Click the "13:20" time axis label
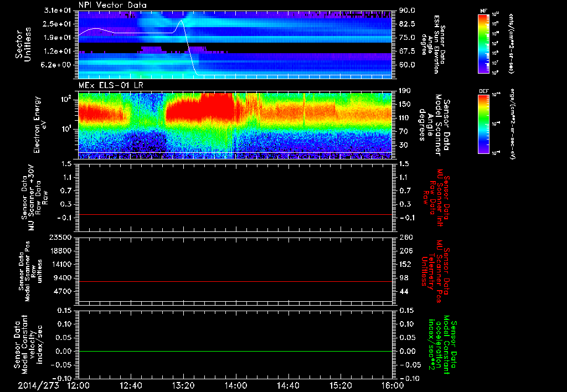 (x=183, y=386)
